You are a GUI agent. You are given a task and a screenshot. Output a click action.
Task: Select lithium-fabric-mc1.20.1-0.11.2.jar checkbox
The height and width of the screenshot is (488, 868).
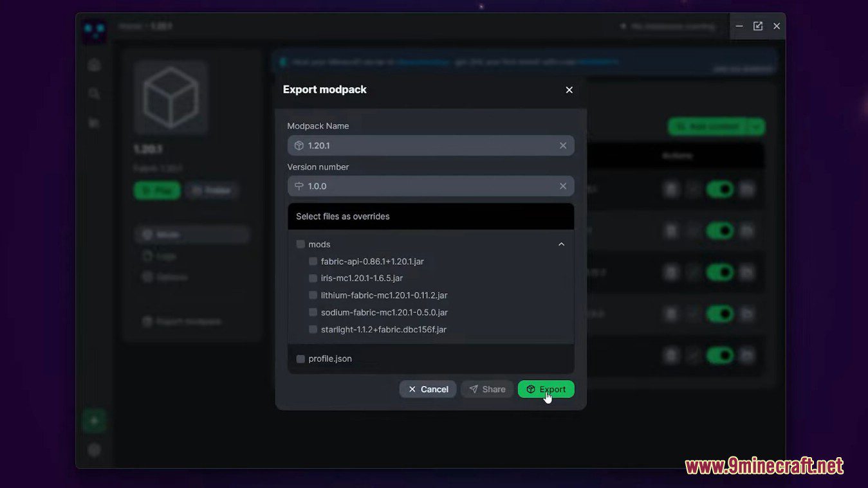(x=313, y=296)
